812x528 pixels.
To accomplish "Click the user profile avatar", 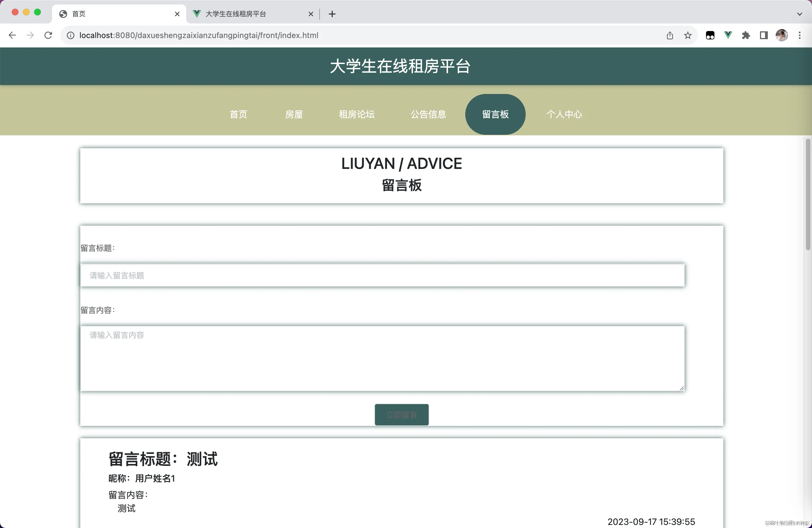I will coord(782,35).
